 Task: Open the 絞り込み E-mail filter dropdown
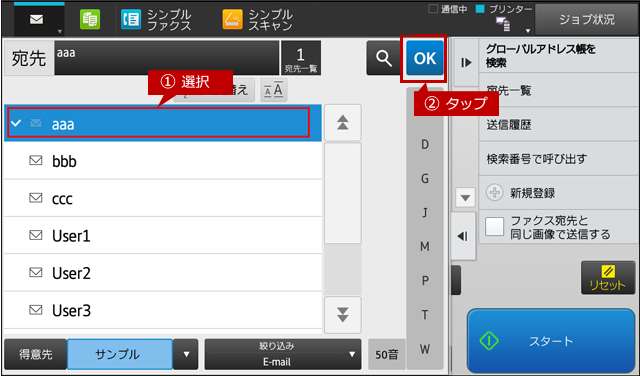(283, 354)
